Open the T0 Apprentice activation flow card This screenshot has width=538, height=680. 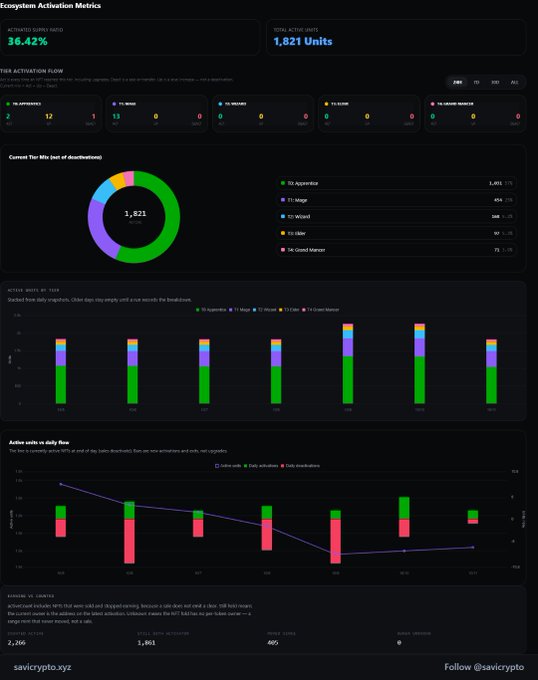pos(51,114)
